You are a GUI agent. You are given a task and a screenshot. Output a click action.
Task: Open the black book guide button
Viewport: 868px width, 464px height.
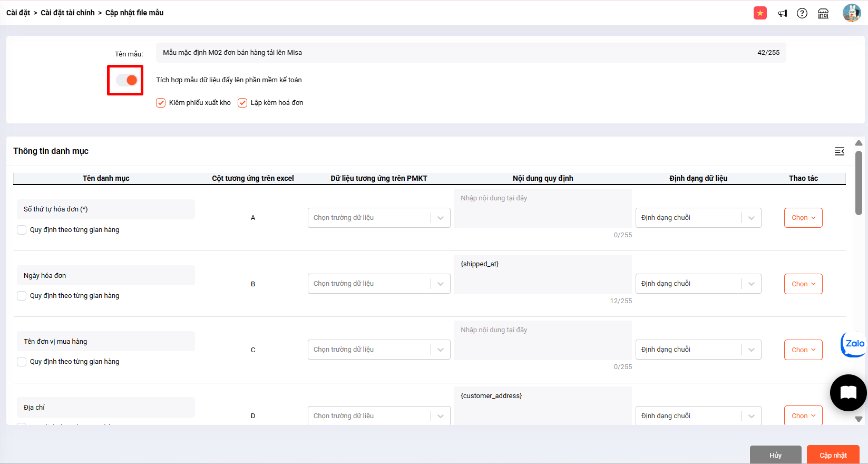pyautogui.click(x=848, y=392)
